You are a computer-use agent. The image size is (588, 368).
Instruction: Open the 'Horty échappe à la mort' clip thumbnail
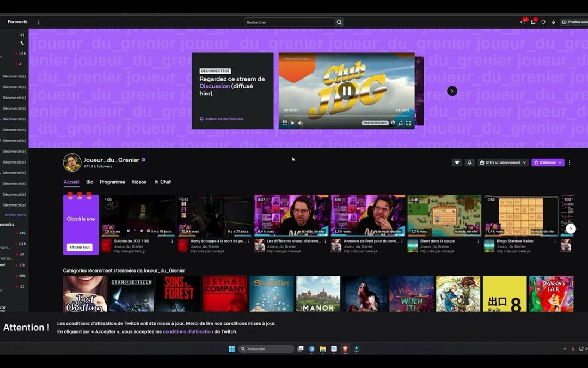[x=215, y=215]
